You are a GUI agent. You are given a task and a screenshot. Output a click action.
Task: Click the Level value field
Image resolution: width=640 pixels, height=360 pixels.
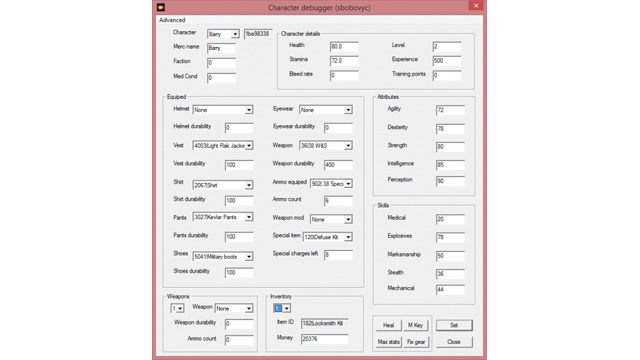coord(447,47)
